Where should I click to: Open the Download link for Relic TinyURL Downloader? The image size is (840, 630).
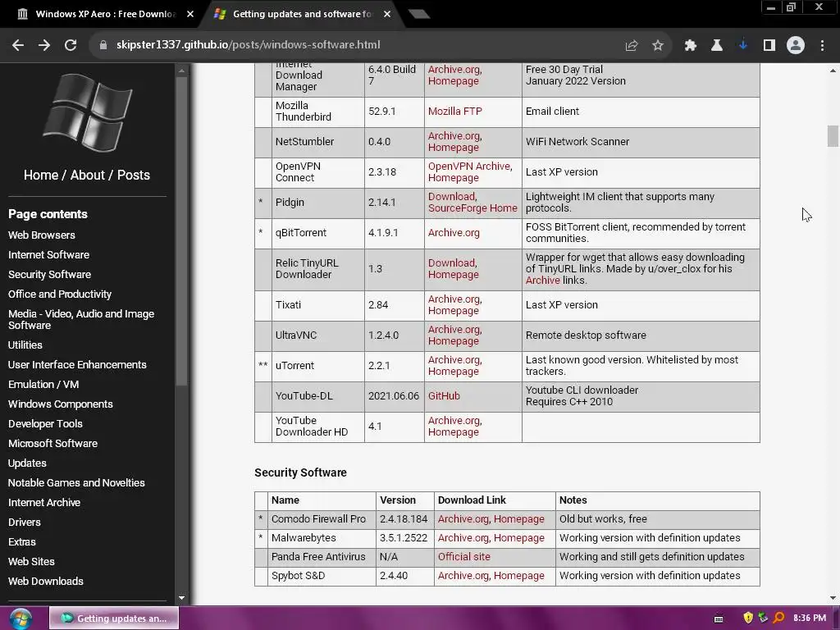(x=453, y=263)
